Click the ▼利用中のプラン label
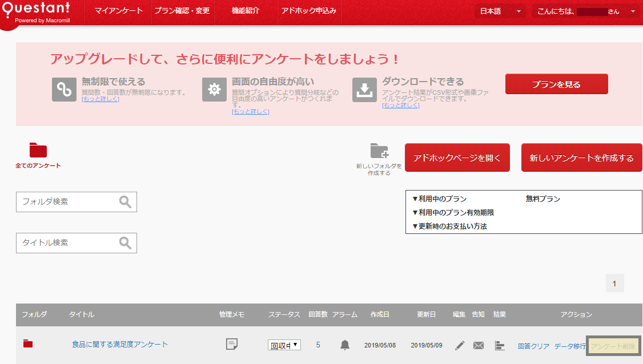 [439, 199]
